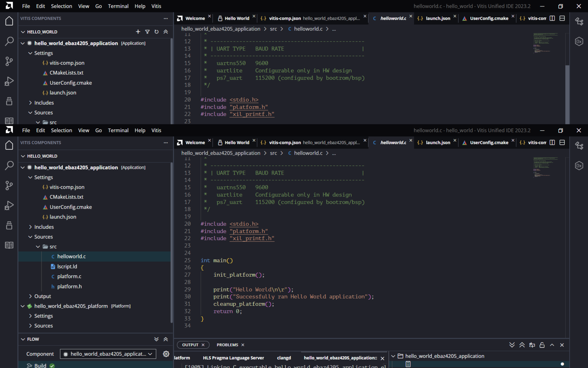Open settings gear next to Component selector
The width and height of the screenshot is (588, 368).
(x=166, y=354)
